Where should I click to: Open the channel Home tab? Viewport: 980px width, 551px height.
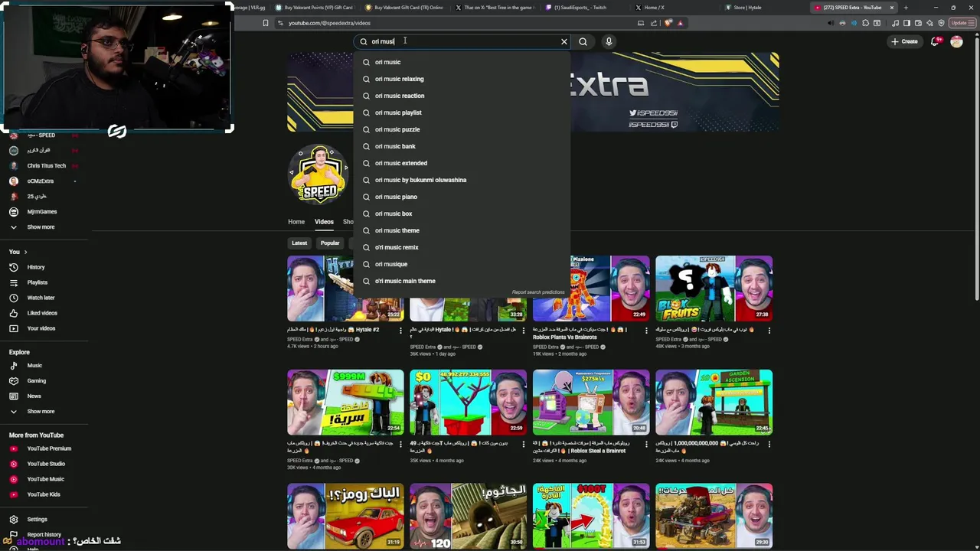pyautogui.click(x=296, y=222)
